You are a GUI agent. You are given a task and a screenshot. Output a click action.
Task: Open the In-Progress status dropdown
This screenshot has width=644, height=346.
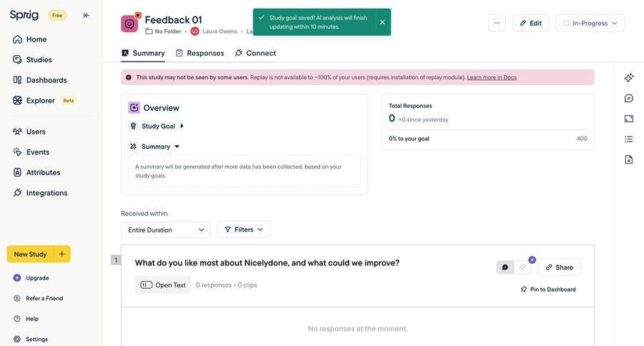[x=590, y=23]
